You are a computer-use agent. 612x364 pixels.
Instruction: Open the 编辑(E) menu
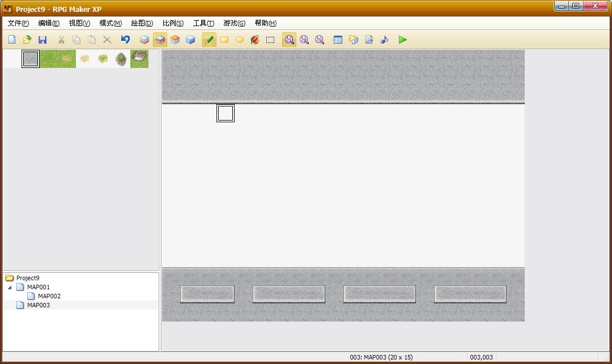tap(49, 23)
